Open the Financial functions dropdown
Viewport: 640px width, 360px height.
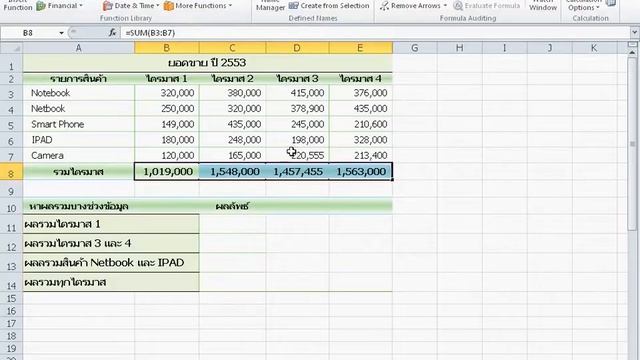[x=59, y=6]
